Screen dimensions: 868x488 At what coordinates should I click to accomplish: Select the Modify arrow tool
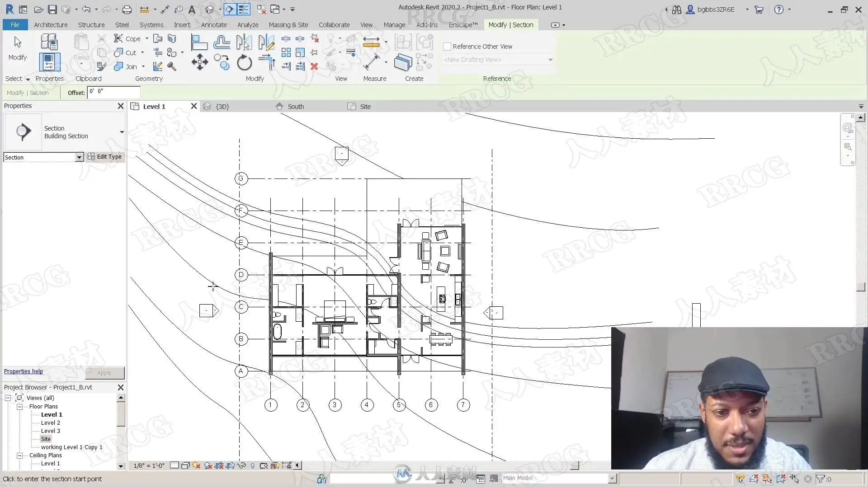tap(18, 49)
